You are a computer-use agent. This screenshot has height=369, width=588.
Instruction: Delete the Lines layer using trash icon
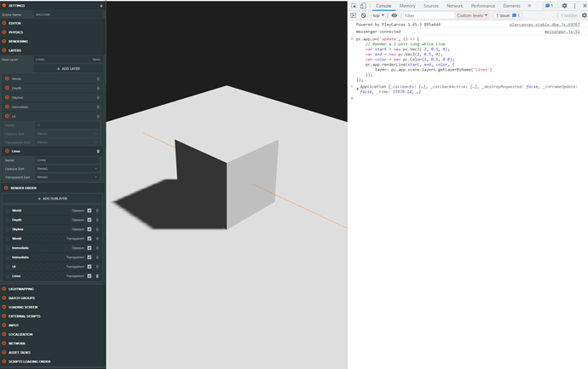coord(98,151)
